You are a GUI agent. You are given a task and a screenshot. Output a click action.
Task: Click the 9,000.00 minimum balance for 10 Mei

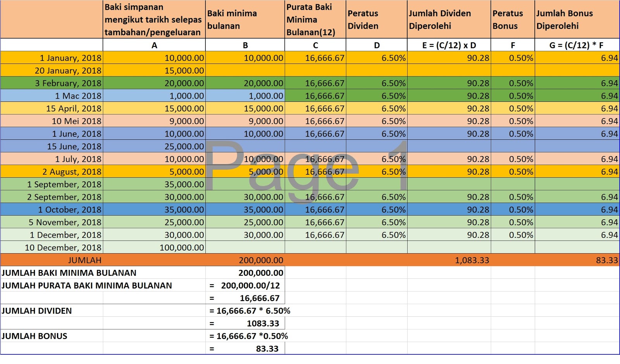(245, 121)
